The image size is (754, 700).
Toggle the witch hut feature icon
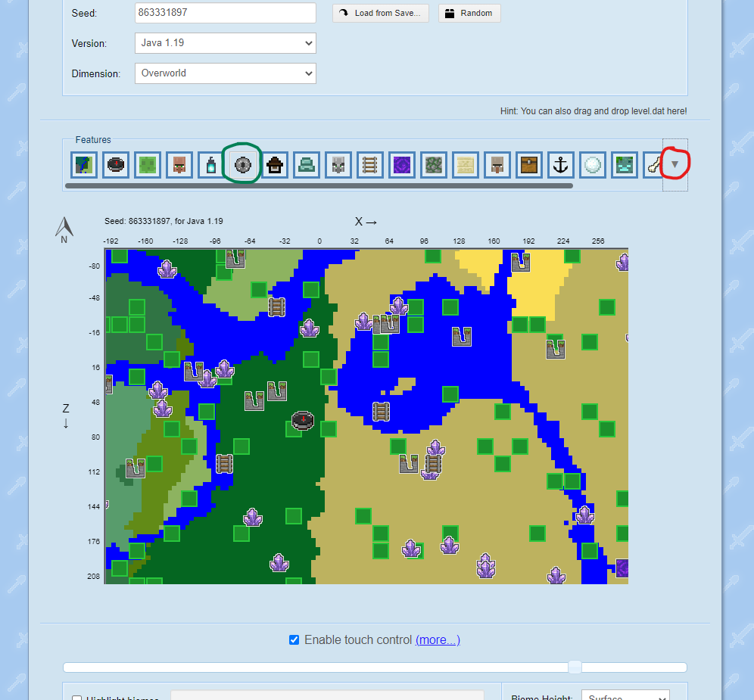[x=275, y=164]
